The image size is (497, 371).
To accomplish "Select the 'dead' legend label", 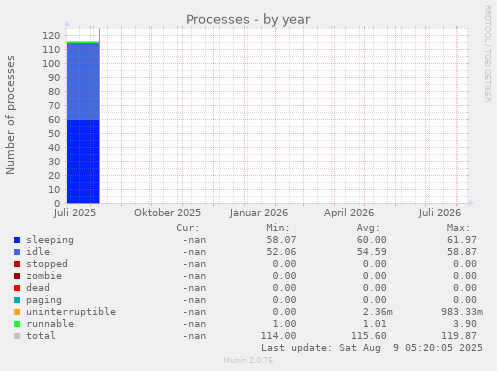I will pos(38,288).
